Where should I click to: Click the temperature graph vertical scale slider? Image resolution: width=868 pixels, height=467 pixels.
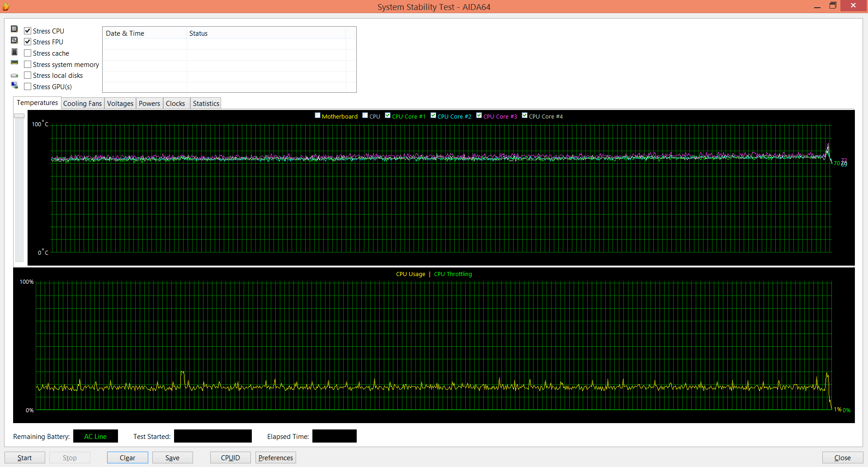click(x=19, y=116)
